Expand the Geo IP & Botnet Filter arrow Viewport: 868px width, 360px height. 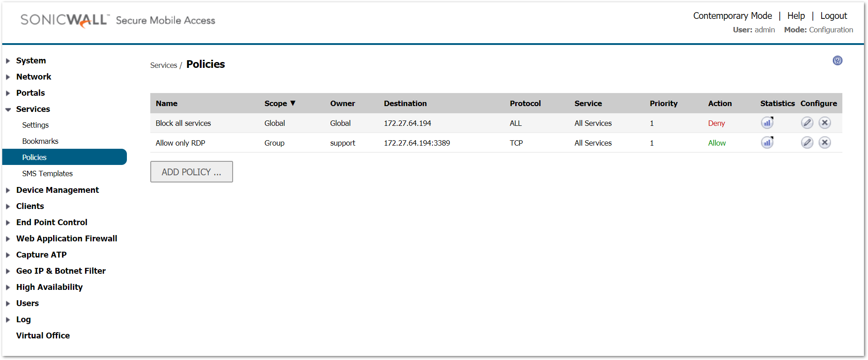tap(8, 271)
